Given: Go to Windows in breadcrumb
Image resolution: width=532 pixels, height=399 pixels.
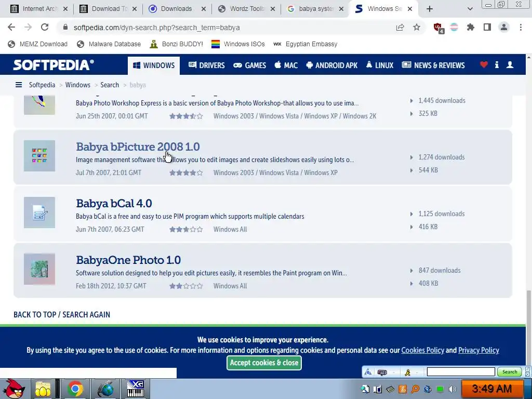Looking at the screenshot, I should coord(78,85).
